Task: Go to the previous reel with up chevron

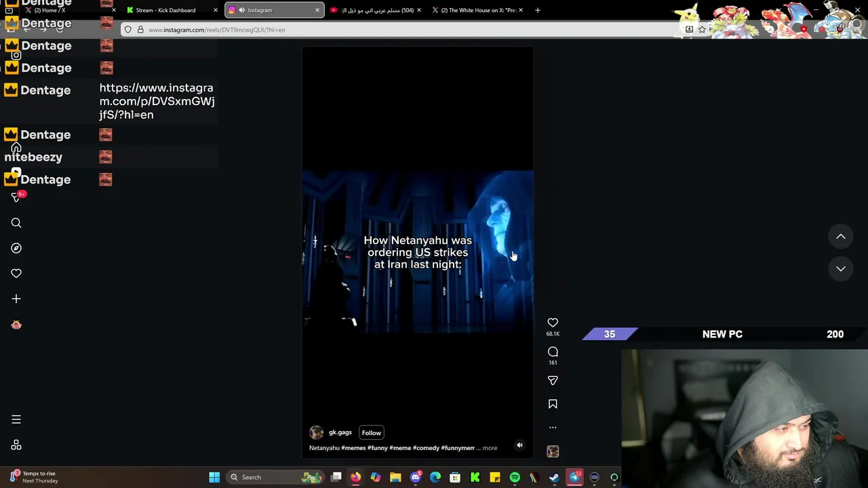Action: pyautogui.click(x=841, y=237)
